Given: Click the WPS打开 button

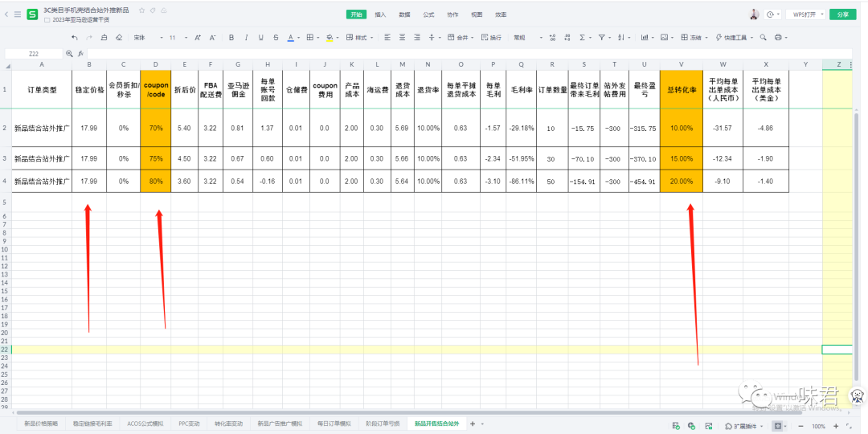Looking at the screenshot, I should tap(805, 14).
